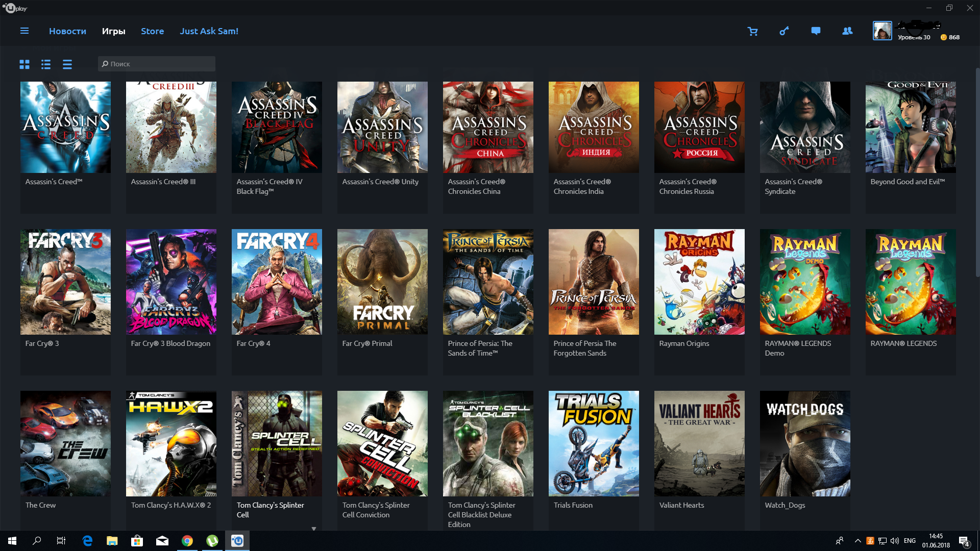Image resolution: width=980 pixels, height=551 pixels.
Task: Click the Uplay logo icon
Action: tap(14, 8)
